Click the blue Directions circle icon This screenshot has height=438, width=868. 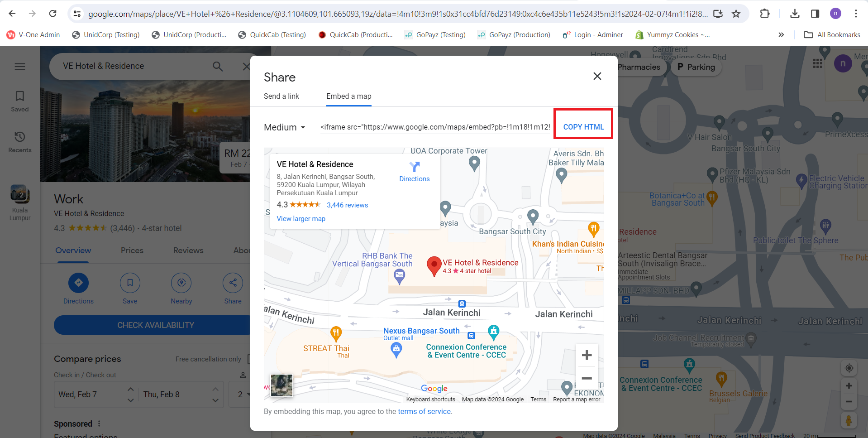point(78,283)
